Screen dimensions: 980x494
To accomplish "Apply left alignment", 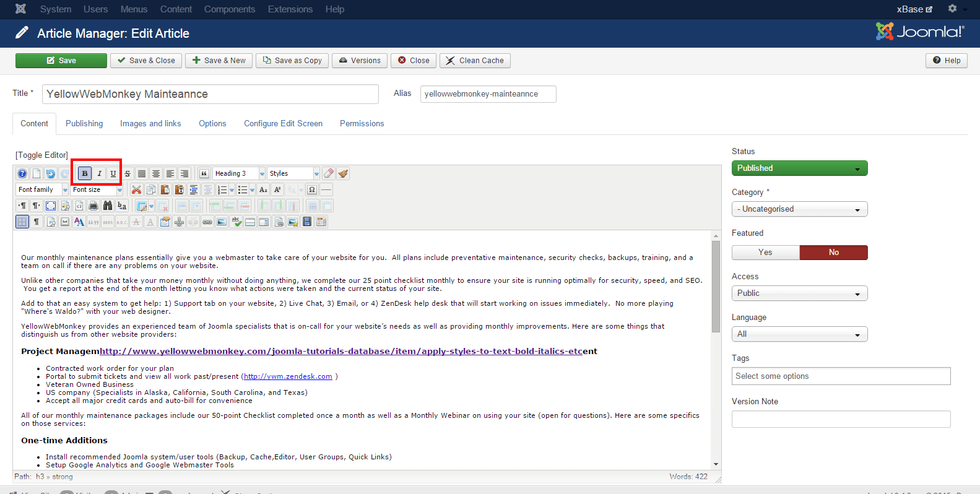I will [170, 173].
